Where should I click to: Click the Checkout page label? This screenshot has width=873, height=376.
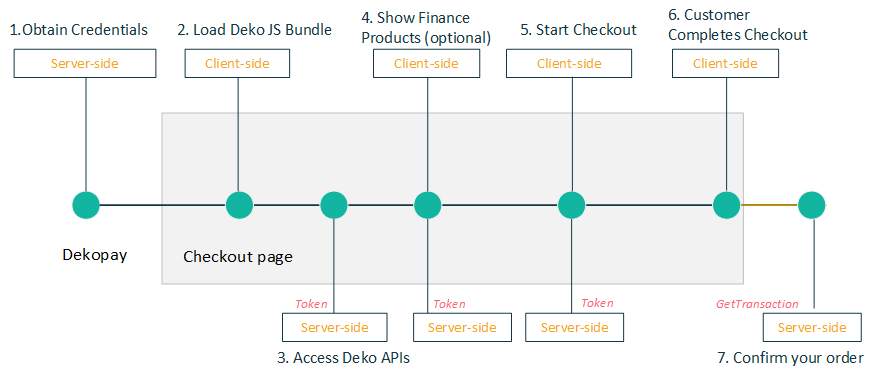(238, 257)
